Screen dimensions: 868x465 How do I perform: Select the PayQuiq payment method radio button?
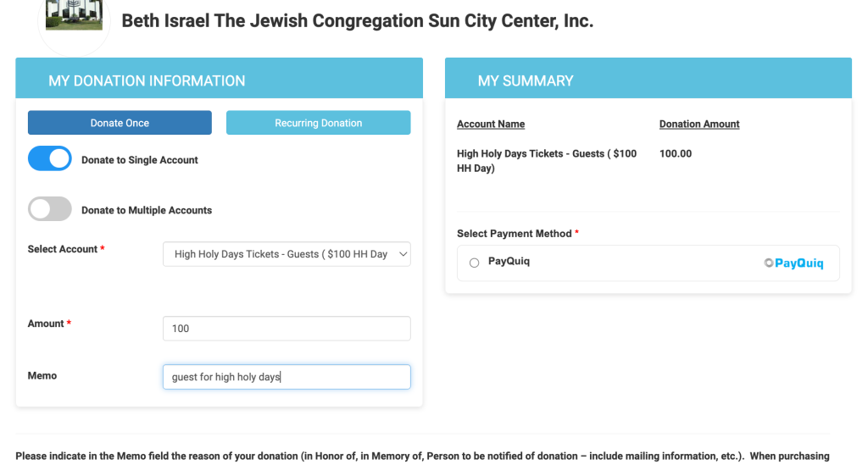[x=475, y=263]
